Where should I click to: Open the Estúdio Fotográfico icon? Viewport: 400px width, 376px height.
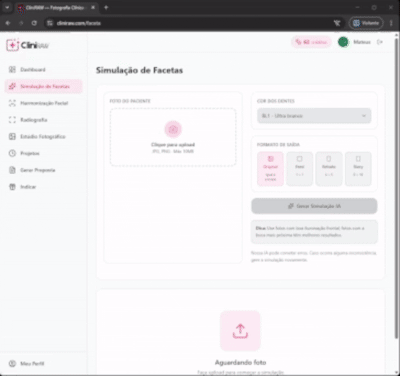[12, 136]
